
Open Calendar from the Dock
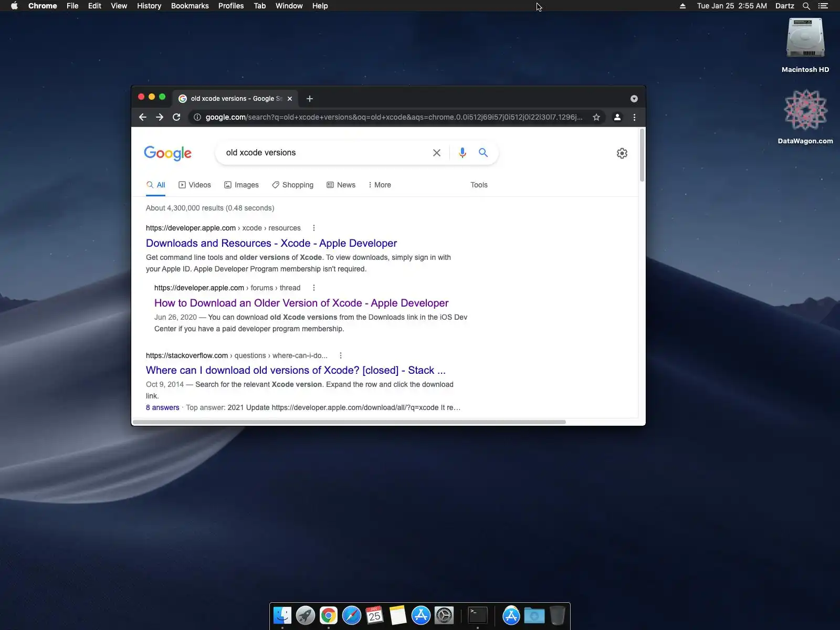pyautogui.click(x=375, y=615)
